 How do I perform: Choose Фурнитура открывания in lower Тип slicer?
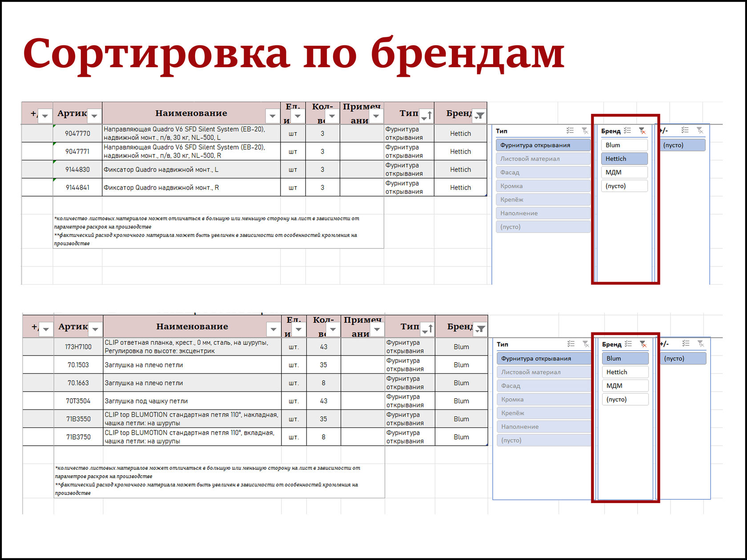[x=544, y=358]
